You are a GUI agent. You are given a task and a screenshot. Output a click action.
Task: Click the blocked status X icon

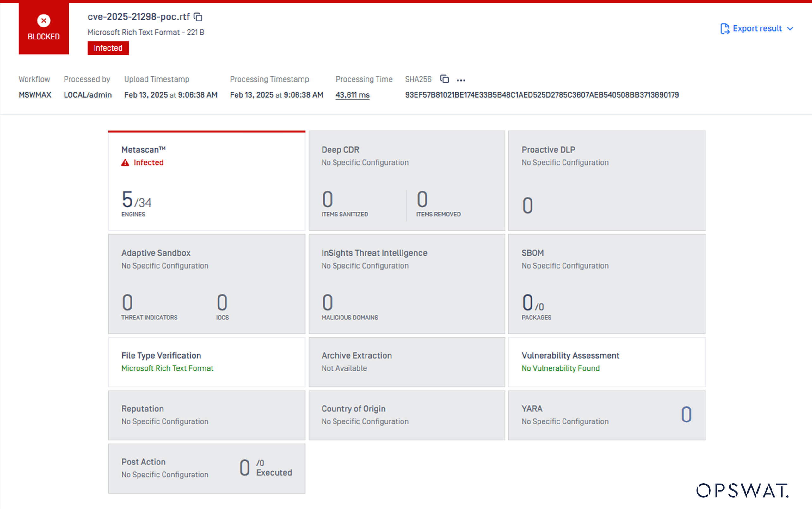point(43,21)
